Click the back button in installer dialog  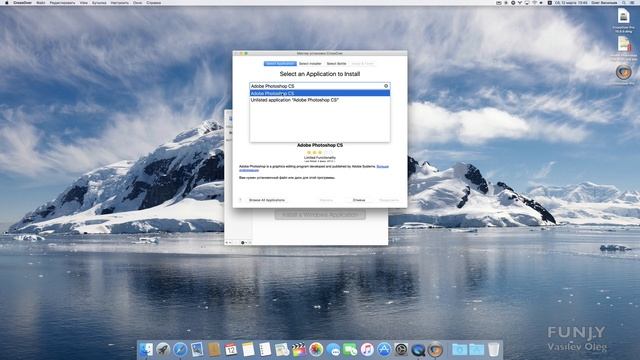click(326, 200)
